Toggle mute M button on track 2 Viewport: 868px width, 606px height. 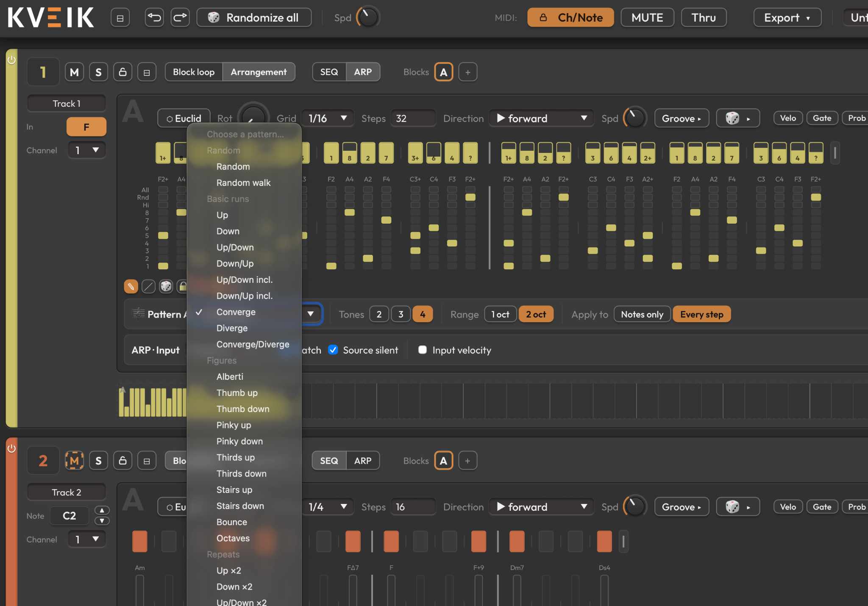pyautogui.click(x=74, y=461)
